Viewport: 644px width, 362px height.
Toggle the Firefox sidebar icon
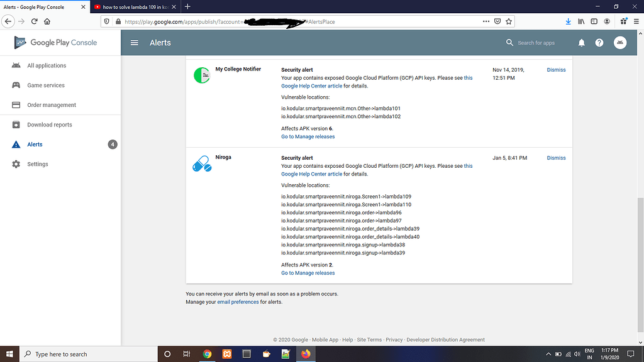point(594,21)
